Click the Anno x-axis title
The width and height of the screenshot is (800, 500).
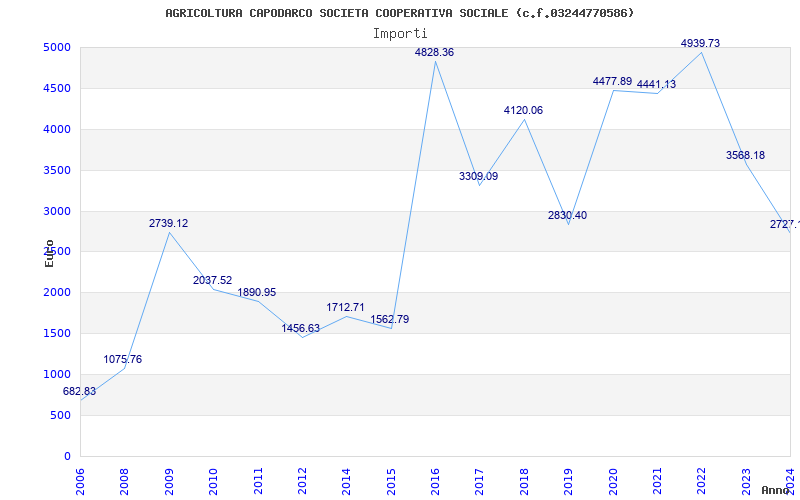coord(776,490)
